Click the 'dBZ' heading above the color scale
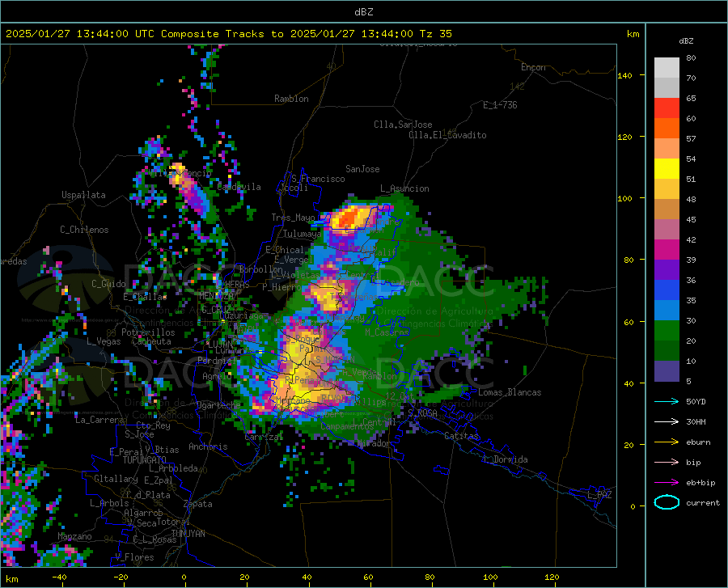The height and width of the screenshot is (588, 728). click(x=686, y=40)
